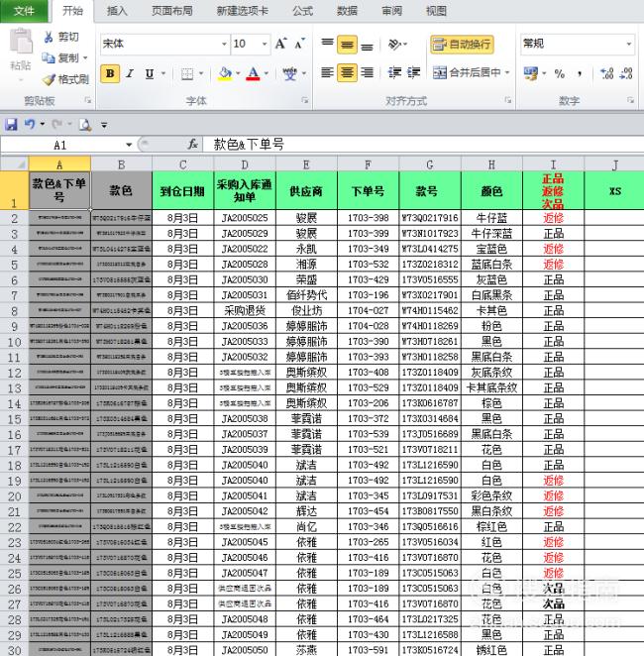Viewport: 644px width, 656px height.
Task: Toggle Underline formatting
Action: [150, 74]
